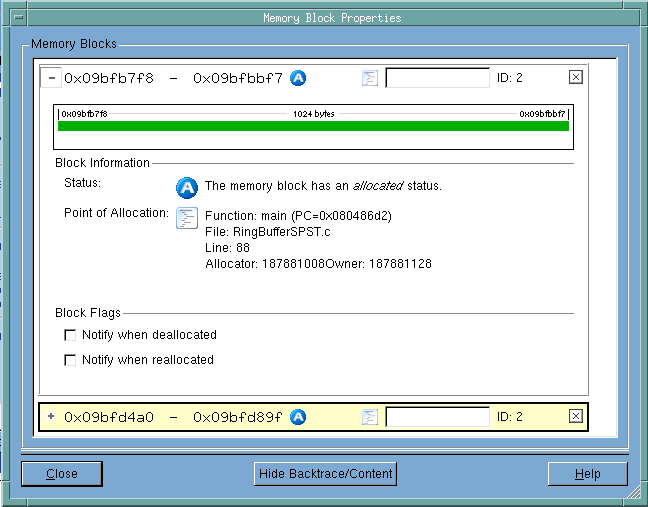Collapse the 0x09bfb7f8 memory block
Screen dimensions: 648x507
click(52, 78)
